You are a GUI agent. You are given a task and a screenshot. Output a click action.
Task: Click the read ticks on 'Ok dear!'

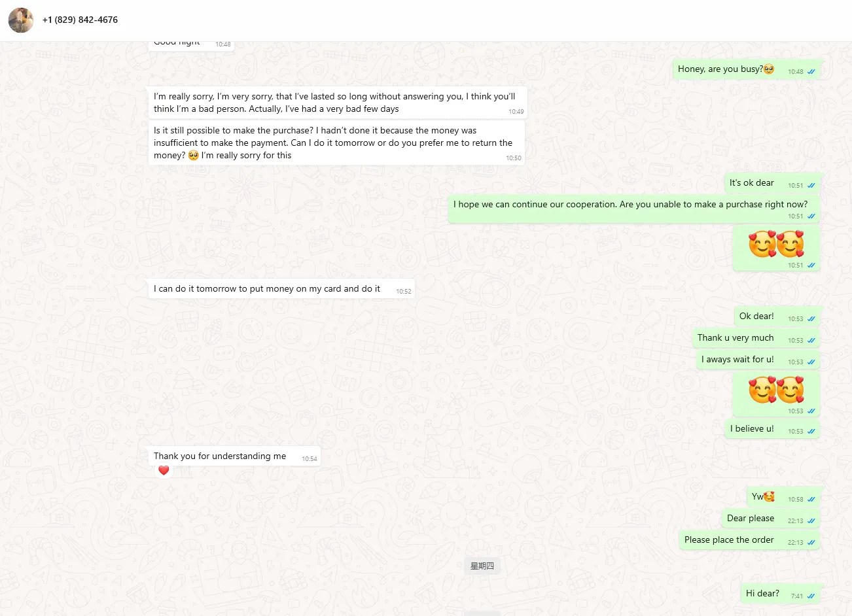click(x=811, y=319)
